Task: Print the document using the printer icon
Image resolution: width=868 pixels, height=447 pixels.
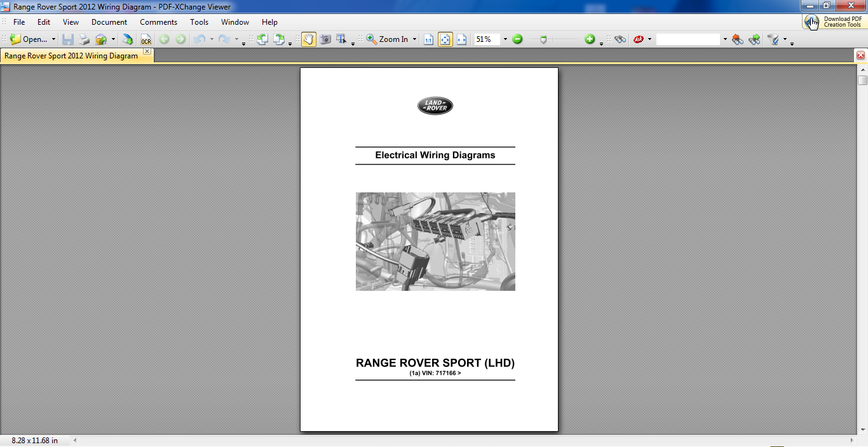Action: tap(85, 39)
